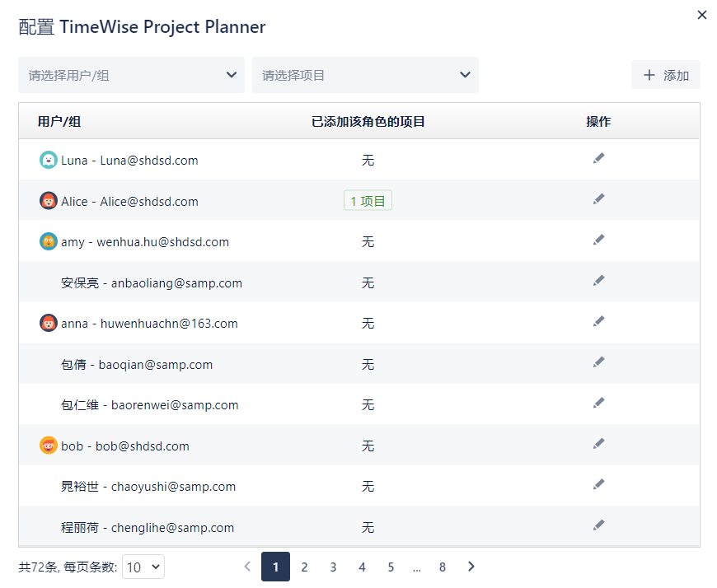Edit Alice's project role with pencil icon
Viewport: 717px width, 588px height.
pyautogui.click(x=598, y=199)
